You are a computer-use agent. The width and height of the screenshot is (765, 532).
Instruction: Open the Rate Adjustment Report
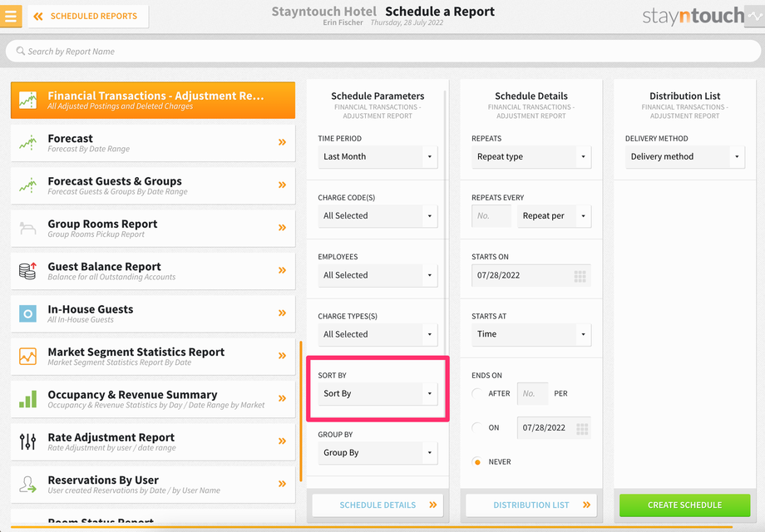coord(153,441)
